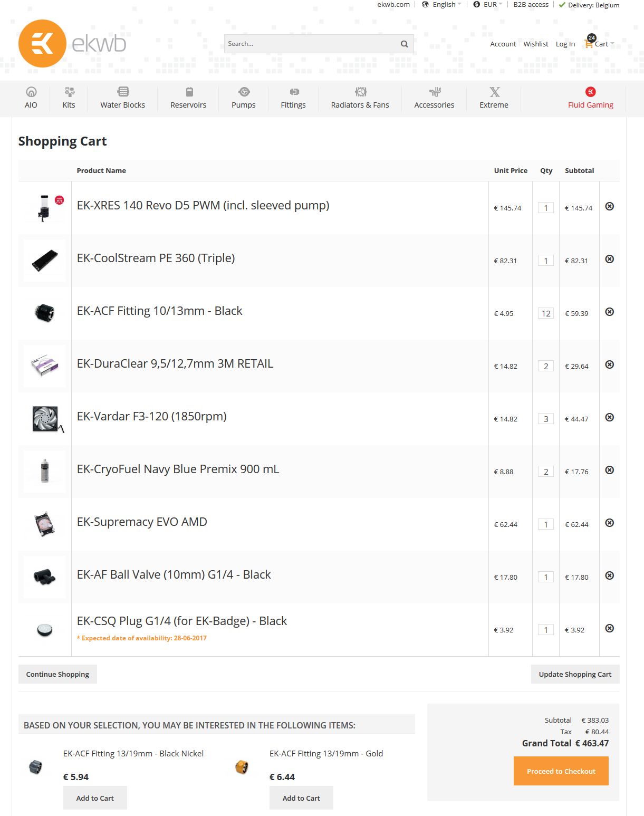Go to Radiators & Fans category

pyautogui.click(x=360, y=98)
